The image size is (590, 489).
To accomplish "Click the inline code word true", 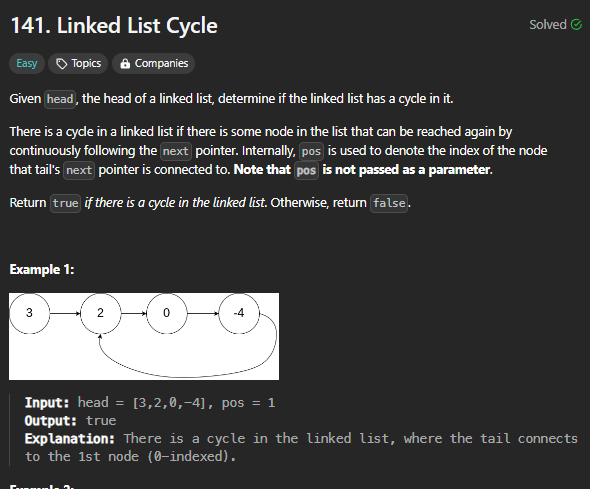I will pyautogui.click(x=65, y=203).
